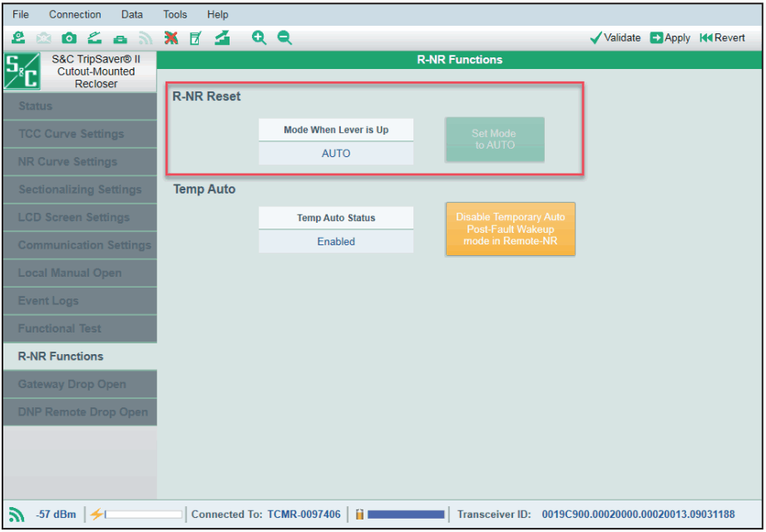Click the Enabled Temp Auto status value
The width and height of the screenshot is (766, 532).
coord(336,242)
